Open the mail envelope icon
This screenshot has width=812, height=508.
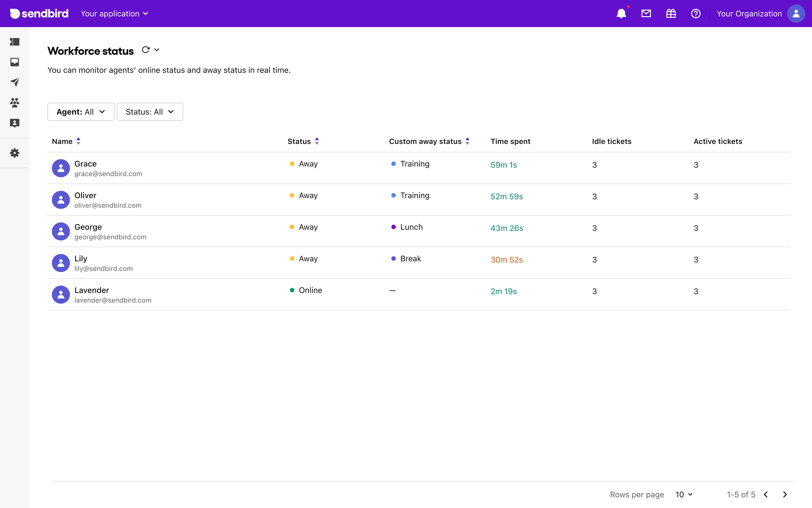[x=646, y=13]
